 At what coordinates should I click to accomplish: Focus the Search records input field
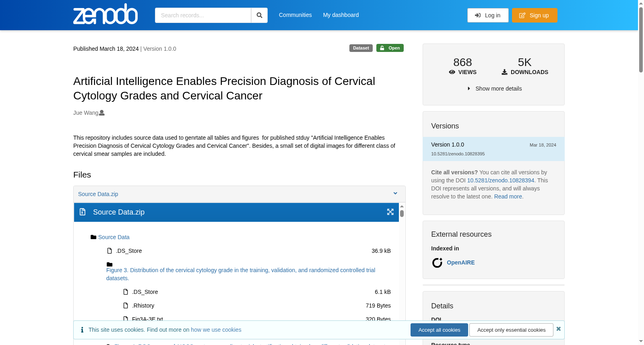pyautogui.click(x=203, y=15)
